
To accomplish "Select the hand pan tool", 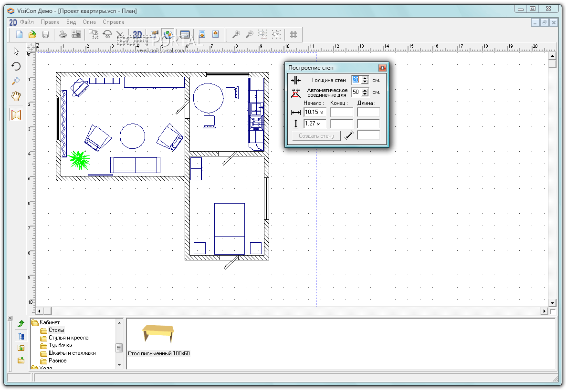I will pyautogui.click(x=16, y=96).
